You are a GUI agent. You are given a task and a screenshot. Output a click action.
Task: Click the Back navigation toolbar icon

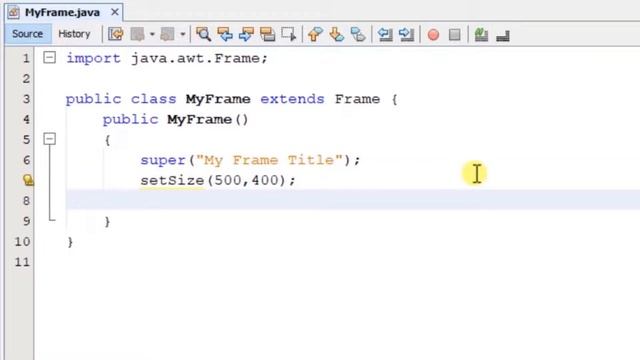coord(138,34)
